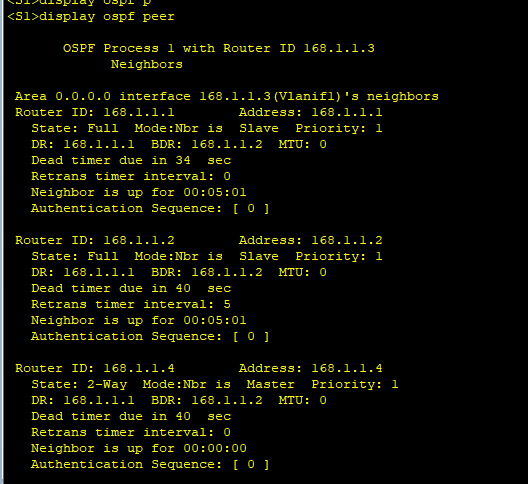The image size is (528, 484).
Task: Click second neighbor's Address 168.1.1.2 value
Action: click(347, 240)
